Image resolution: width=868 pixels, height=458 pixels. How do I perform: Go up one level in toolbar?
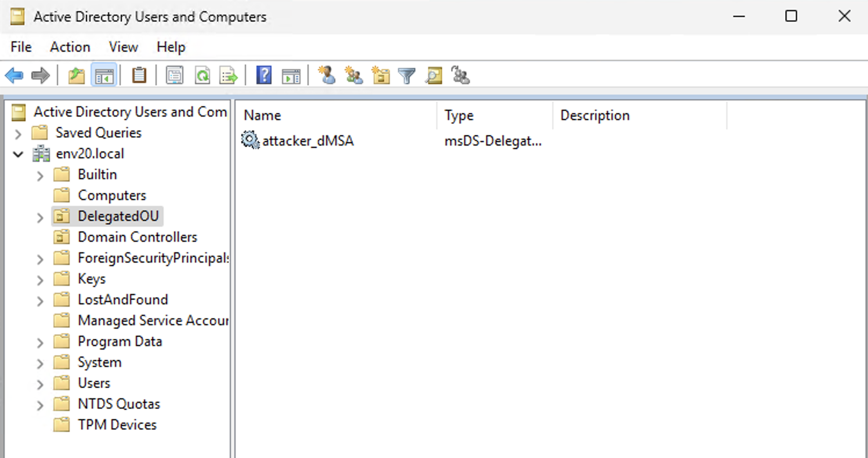click(77, 75)
